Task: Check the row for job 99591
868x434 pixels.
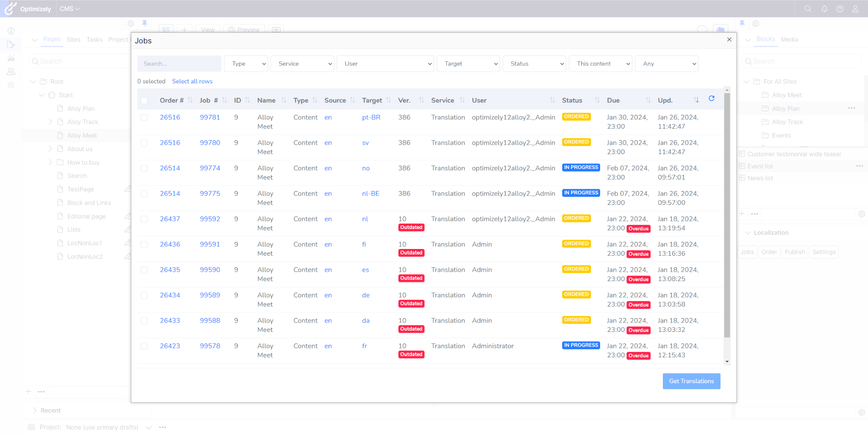Action: pyautogui.click(x=144, y=245)
